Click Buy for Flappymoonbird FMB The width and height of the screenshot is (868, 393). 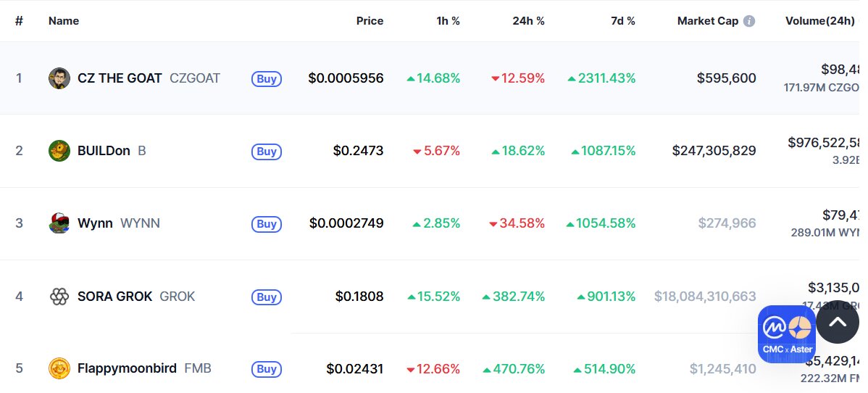click(266, 369)
